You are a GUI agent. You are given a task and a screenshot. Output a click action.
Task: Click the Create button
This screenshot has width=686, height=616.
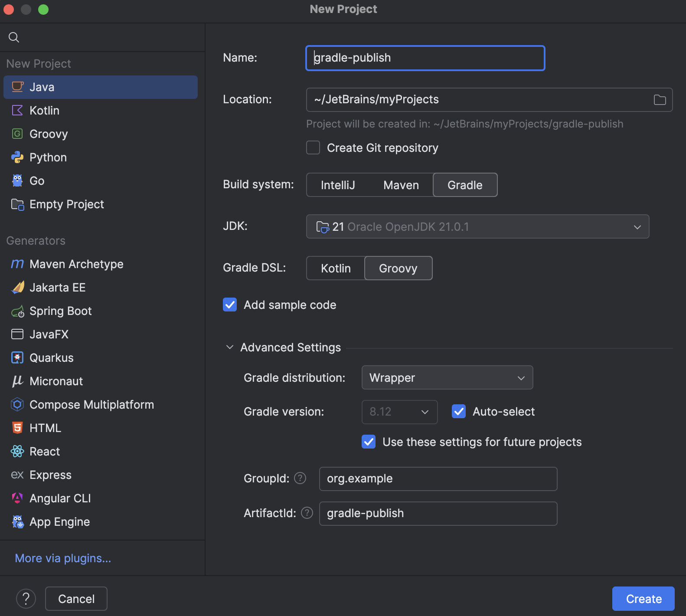tap(643, 599)
